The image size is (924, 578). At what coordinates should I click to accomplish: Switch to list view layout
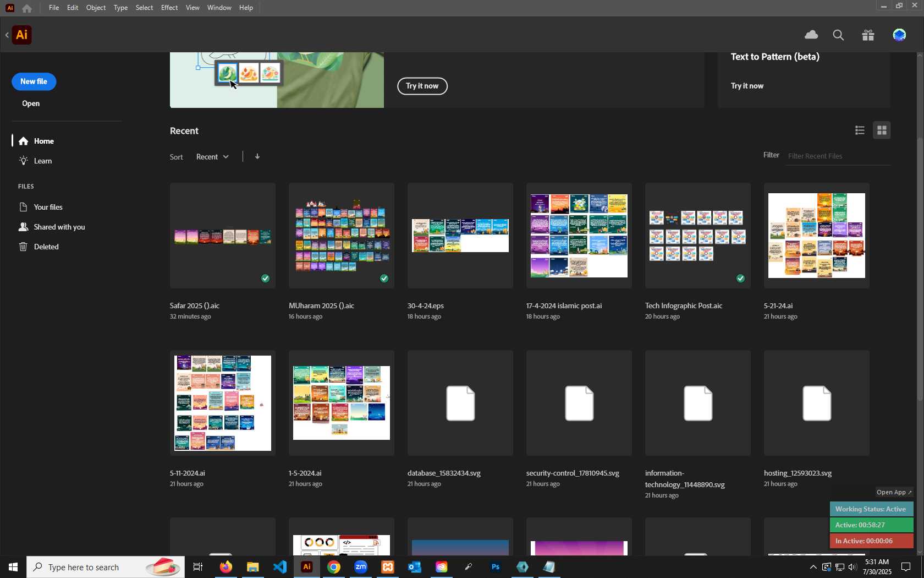tap(860, 130)
